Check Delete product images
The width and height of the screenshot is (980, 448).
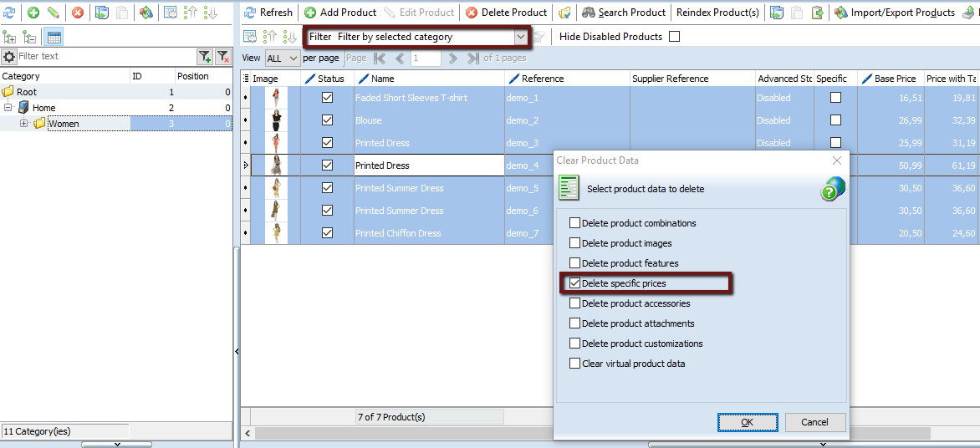pos(575,243)
